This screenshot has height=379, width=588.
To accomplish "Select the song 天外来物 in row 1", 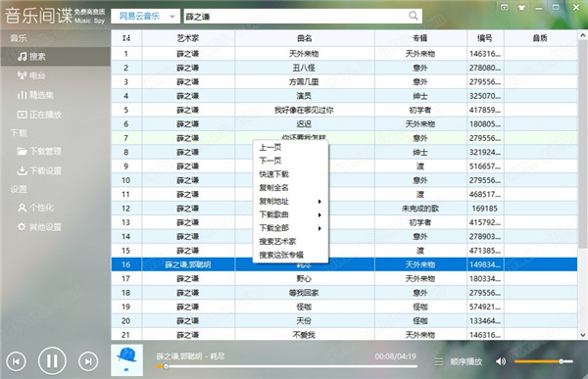I will click(304, 54).
